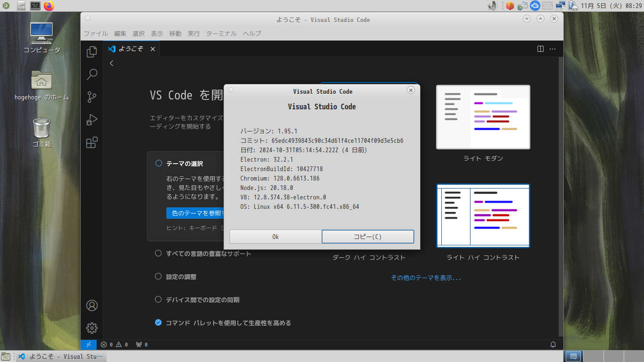
Task: Click the keyboard-with-globe input icon in the tray
Action: [x=522, y=6]
